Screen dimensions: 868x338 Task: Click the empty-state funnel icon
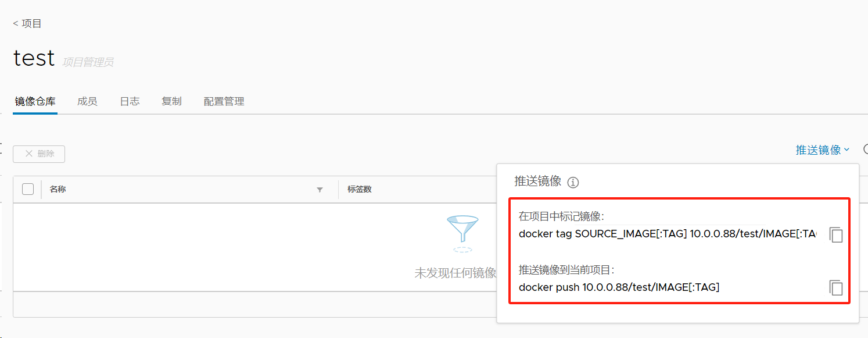point(462,232)
